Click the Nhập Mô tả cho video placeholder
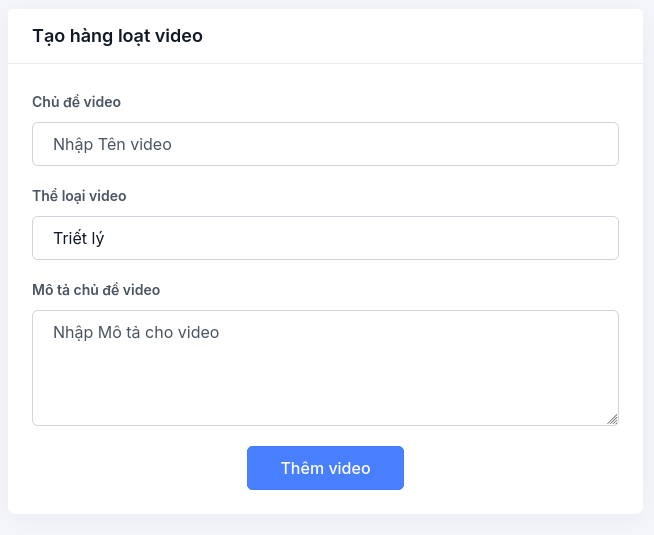 point(136,332)
